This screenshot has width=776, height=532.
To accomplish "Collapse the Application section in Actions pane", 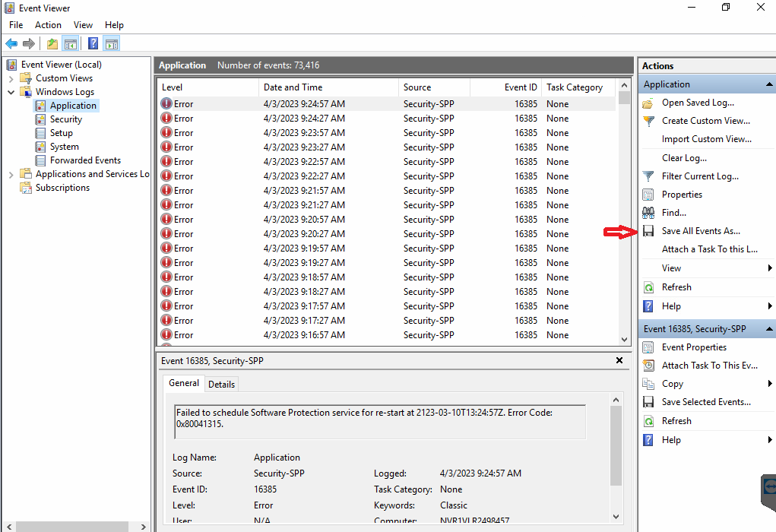I will coord(769,84).
